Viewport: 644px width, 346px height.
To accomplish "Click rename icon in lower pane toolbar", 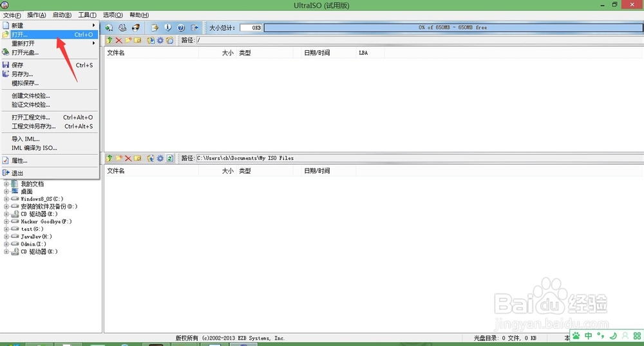I will click(138, 158).
